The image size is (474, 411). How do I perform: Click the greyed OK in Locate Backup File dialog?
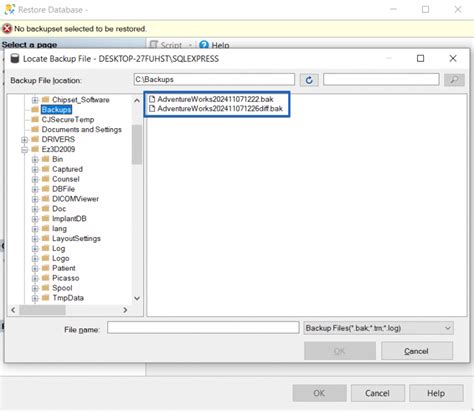(x=340, y=351)
